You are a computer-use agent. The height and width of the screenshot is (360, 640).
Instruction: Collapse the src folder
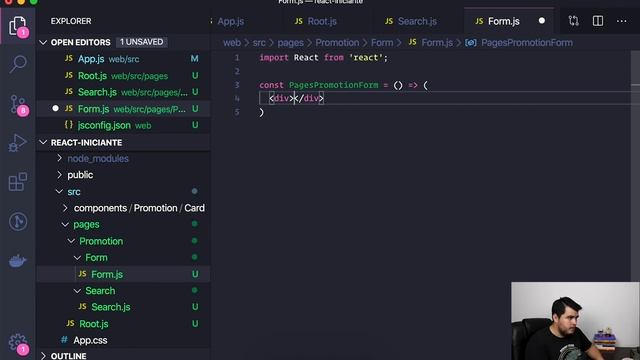coord(59,191)
